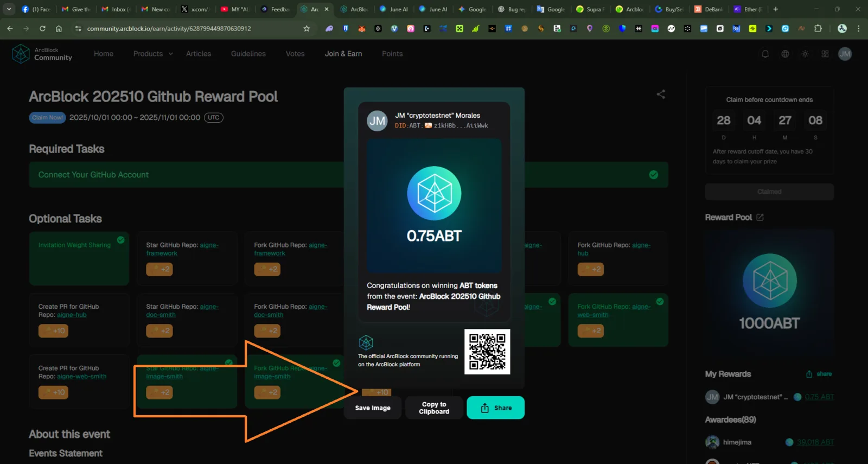The width and height of the screenshot is (868, 464).
Task: Open the tab search dropdown arrow
Action: coord(9,9)
